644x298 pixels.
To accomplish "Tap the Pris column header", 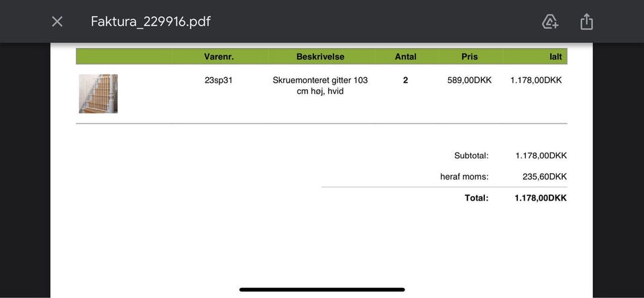I will [470, 56].
